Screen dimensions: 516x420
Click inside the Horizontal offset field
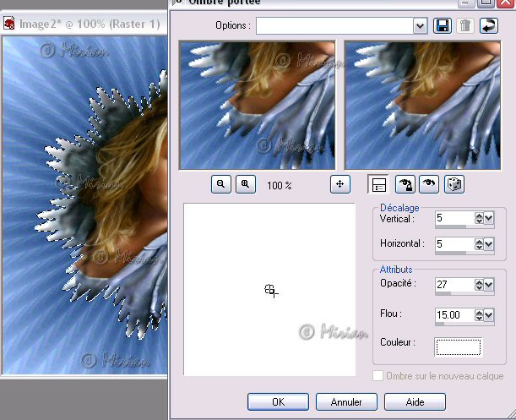click(x=453, y=243)
